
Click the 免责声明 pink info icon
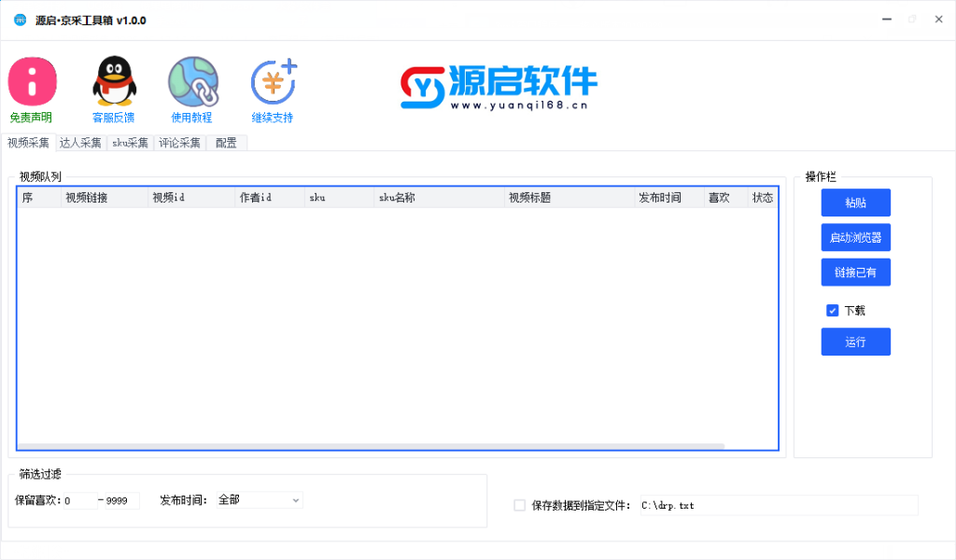click(x=32, y=82)
